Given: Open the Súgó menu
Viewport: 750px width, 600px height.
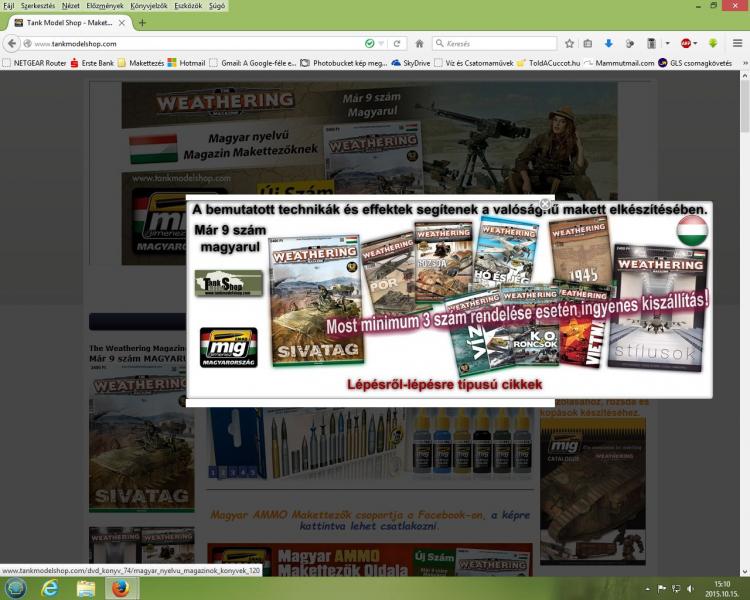Looking at the screenshot, I should [x=217, y=6].
